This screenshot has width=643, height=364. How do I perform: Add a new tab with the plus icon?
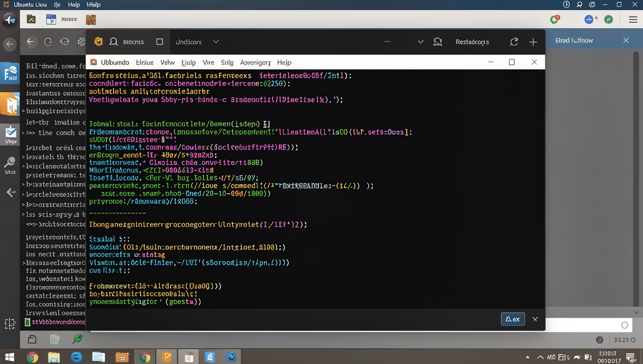533,42
